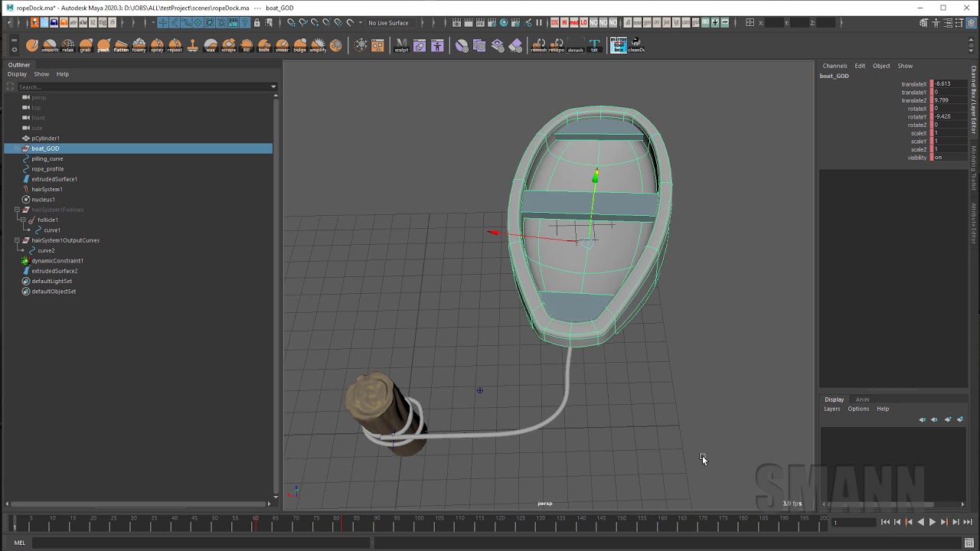Select the bulge sculpt tool
The width and height of the screenshot is (980, 551).
[300, 45]
